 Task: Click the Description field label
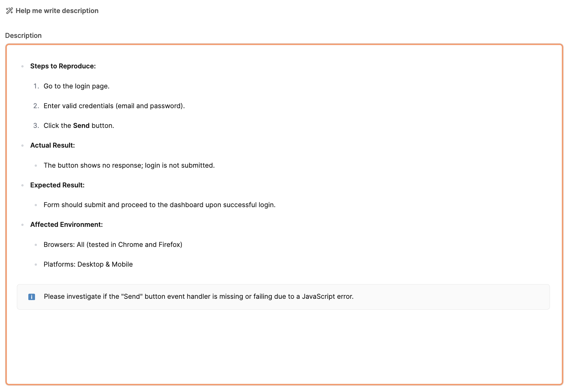click(x=23, y=36)
